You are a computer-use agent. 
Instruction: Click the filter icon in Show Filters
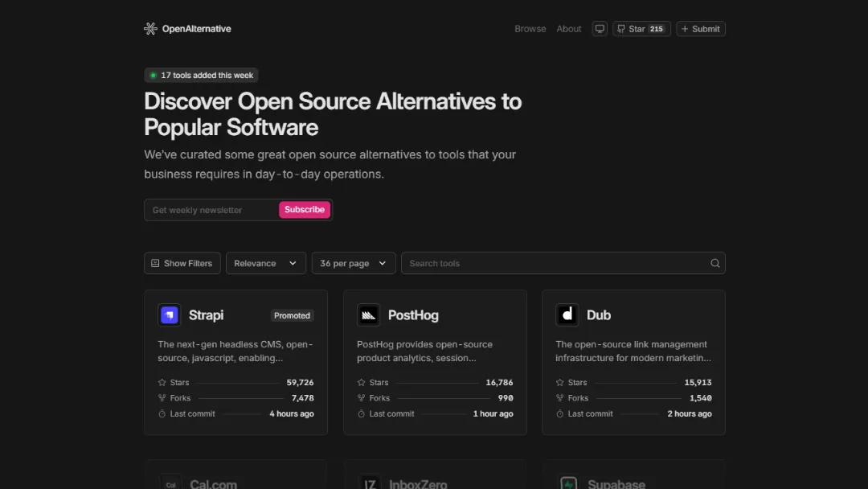156,263
